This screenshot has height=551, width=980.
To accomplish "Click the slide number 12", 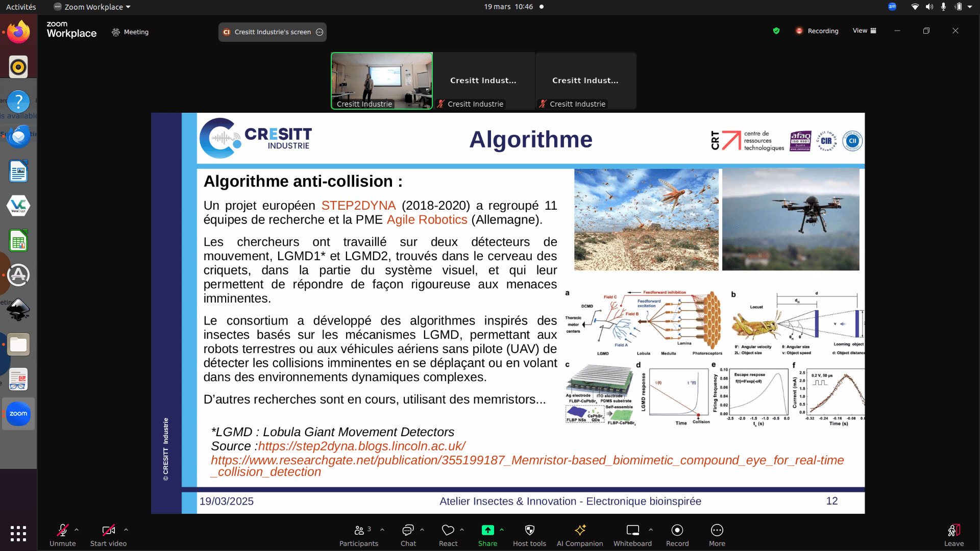I will [x=832, y=501].
